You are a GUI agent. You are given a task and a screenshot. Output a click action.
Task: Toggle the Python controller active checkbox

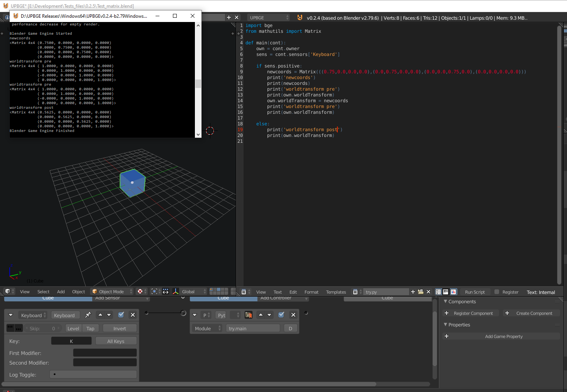(x=281, y=315)
